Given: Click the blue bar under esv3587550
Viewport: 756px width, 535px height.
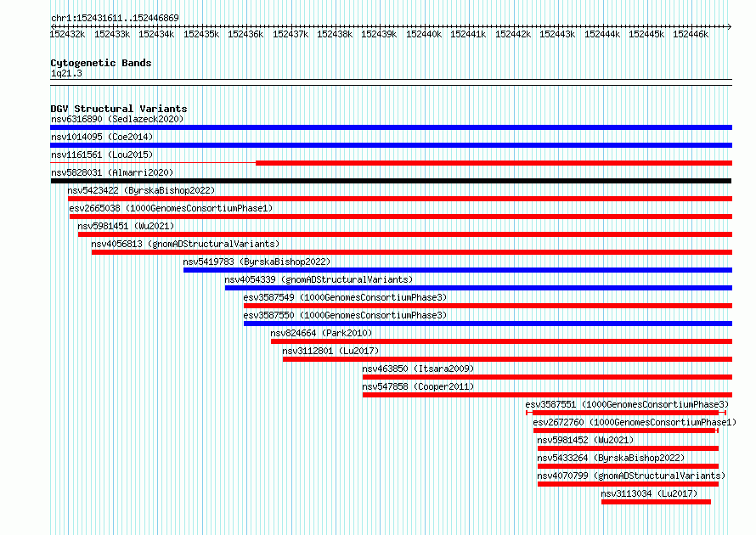Looking at the screenshot, I should 488,324.
